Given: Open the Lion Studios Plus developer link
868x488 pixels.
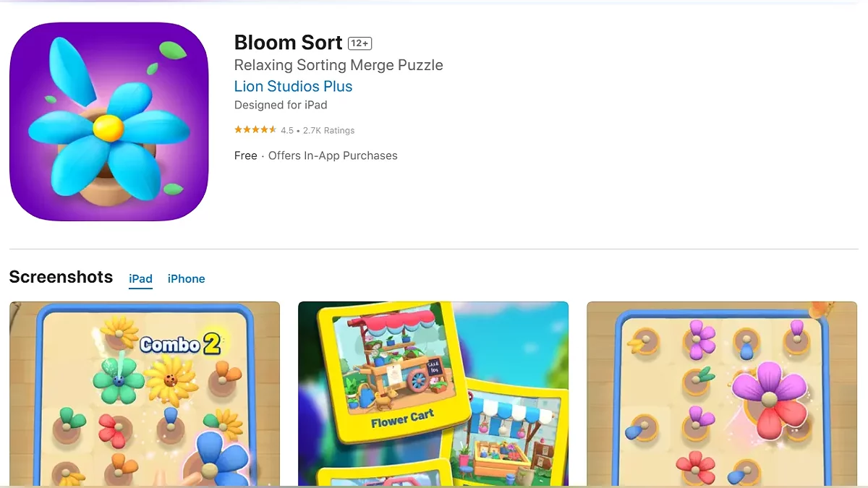Looking at the screenshot, I should 293,86.
